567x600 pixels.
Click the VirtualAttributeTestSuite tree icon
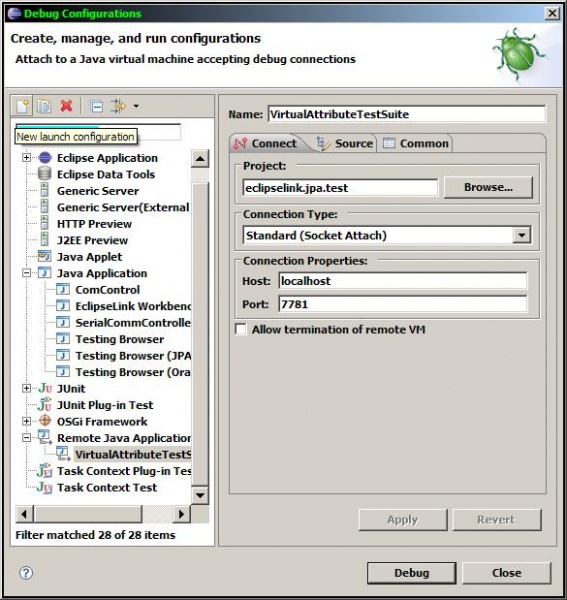pos(64,453)
